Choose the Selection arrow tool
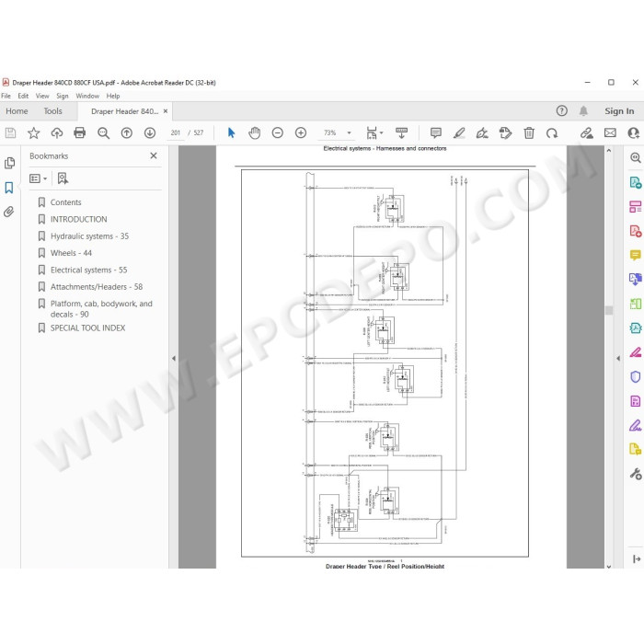This screenshot has width=644, height=644. pyautogui.click(x=231, y=132)
